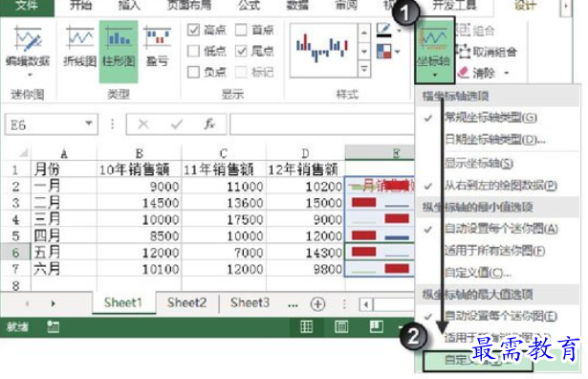The image size is (588, 379).
Task: Select the Sheet1 tab
Action: 123,302
